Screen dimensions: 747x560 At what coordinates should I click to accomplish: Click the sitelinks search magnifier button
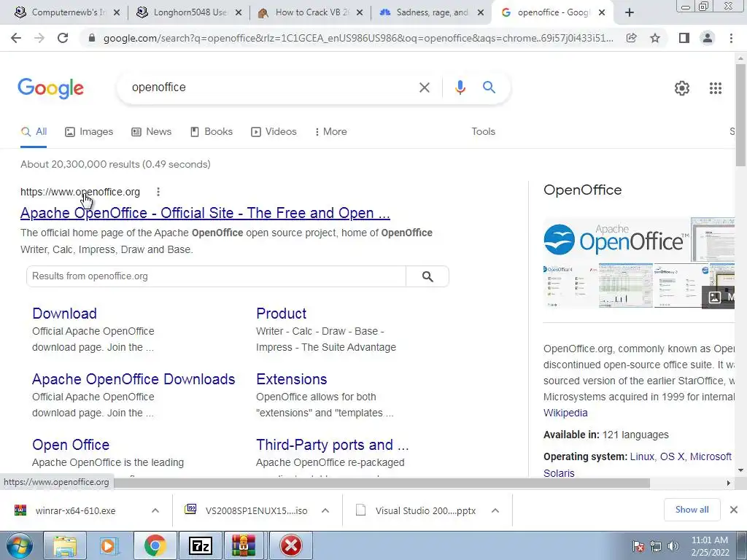click(x=427, y=276)
